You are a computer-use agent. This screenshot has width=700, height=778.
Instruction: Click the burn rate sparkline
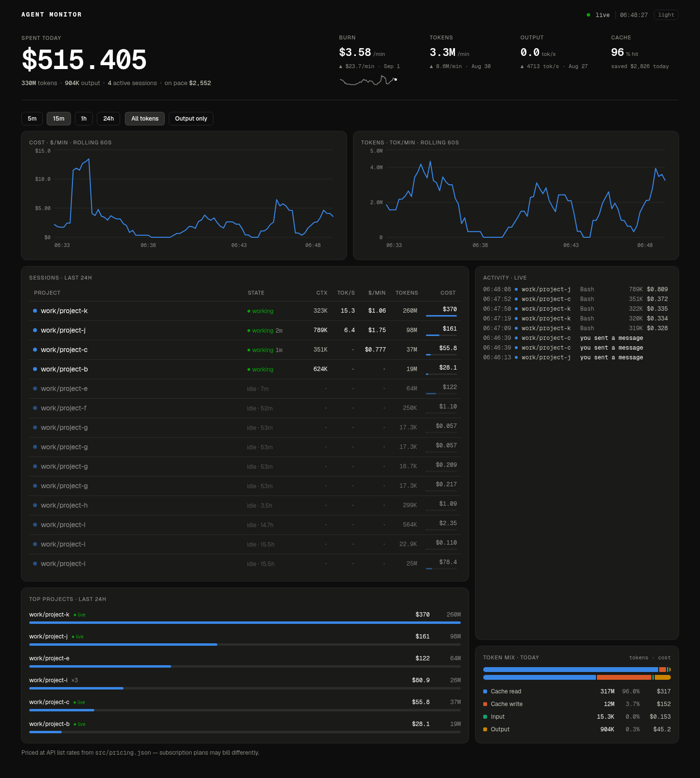coord(368,80)
